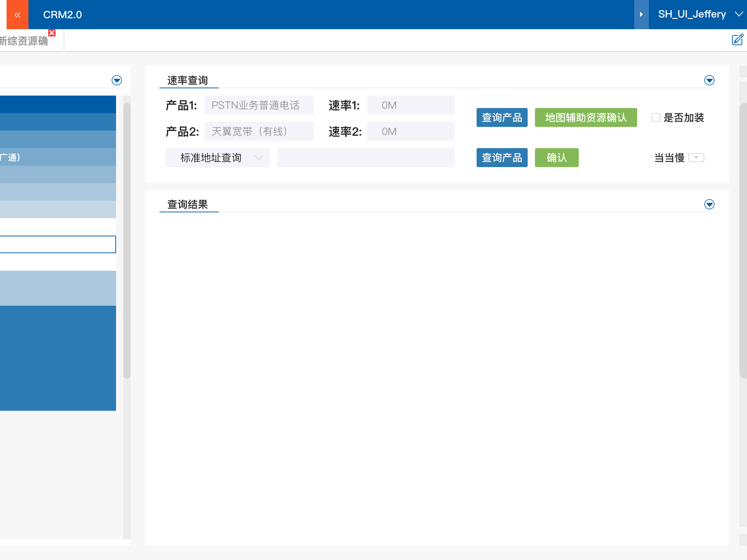Click the 地图辅助资源确认 green button

coord(586,117)
